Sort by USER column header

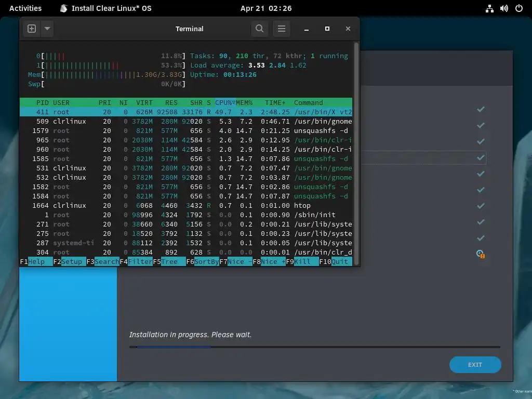[61, 102]
